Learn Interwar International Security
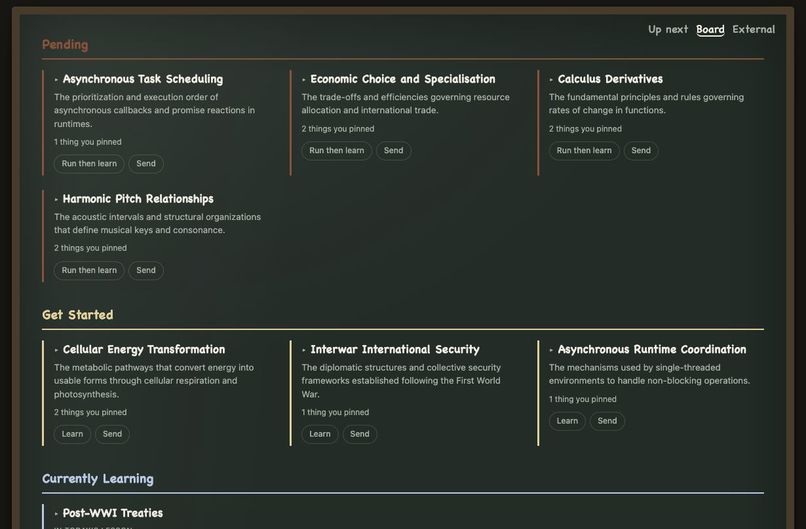The width and height of the screenshot is (806, 529). pos(320,434)
